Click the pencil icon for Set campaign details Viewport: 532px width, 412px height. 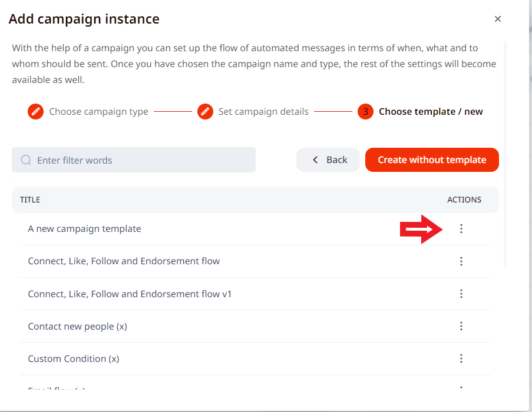tap(205, 111)
